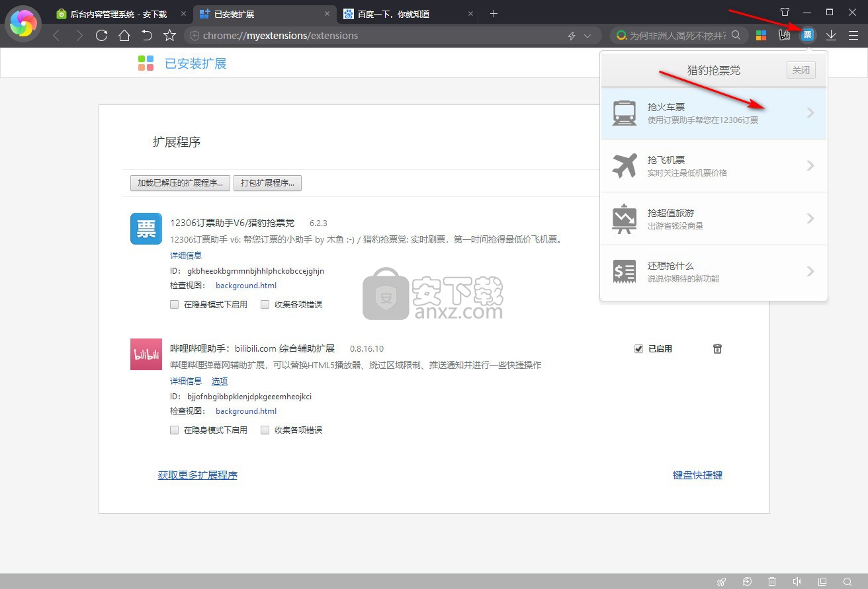Click the 12306订票助手 extension icon
868x589 pixels.
point(146,229)
